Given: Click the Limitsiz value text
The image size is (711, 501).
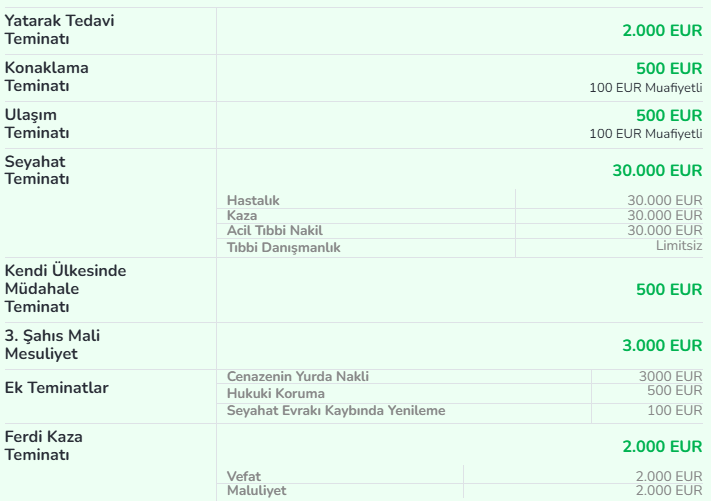Looking at the screenshot, I should pos(679,246).
